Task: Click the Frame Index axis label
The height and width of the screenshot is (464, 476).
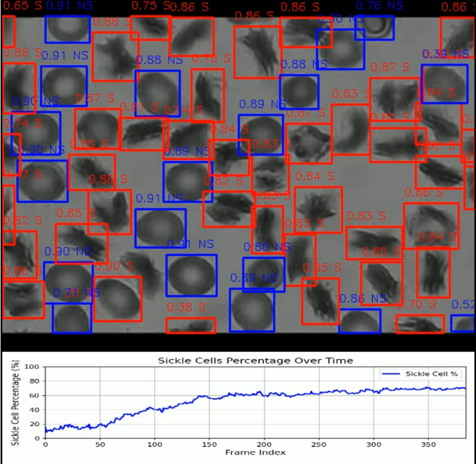Action: [255, 452]
